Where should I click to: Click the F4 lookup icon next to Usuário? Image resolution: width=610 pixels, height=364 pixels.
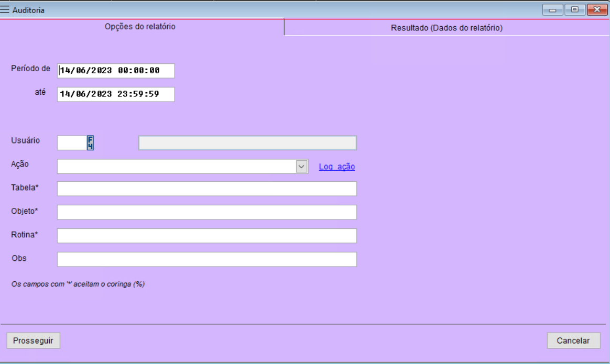(90, 143)
